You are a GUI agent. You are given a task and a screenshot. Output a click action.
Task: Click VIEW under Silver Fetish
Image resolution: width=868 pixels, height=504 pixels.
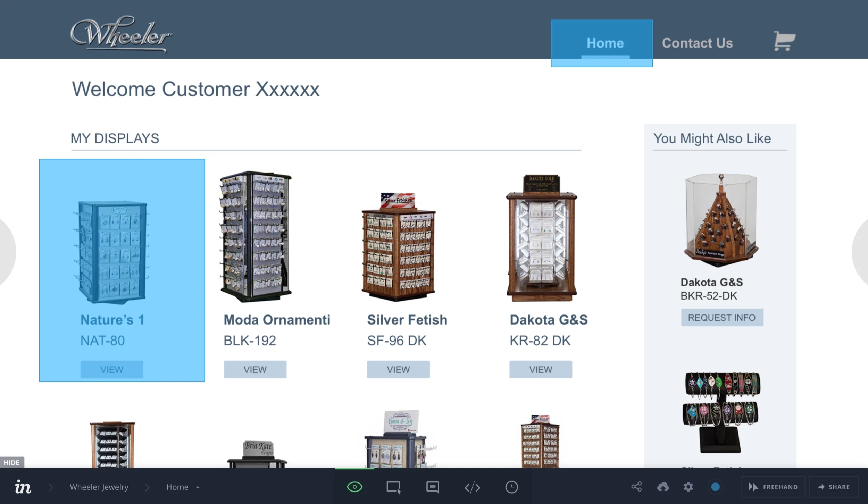398,369
